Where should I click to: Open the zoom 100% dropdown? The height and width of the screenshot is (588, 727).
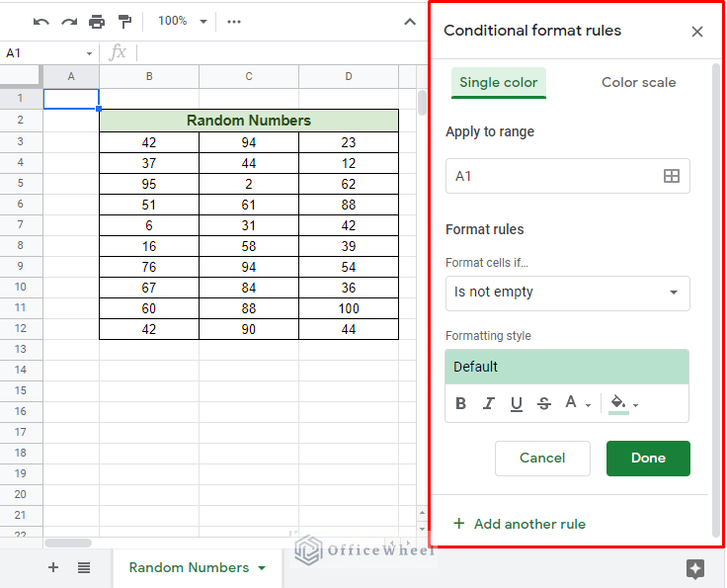184,21
